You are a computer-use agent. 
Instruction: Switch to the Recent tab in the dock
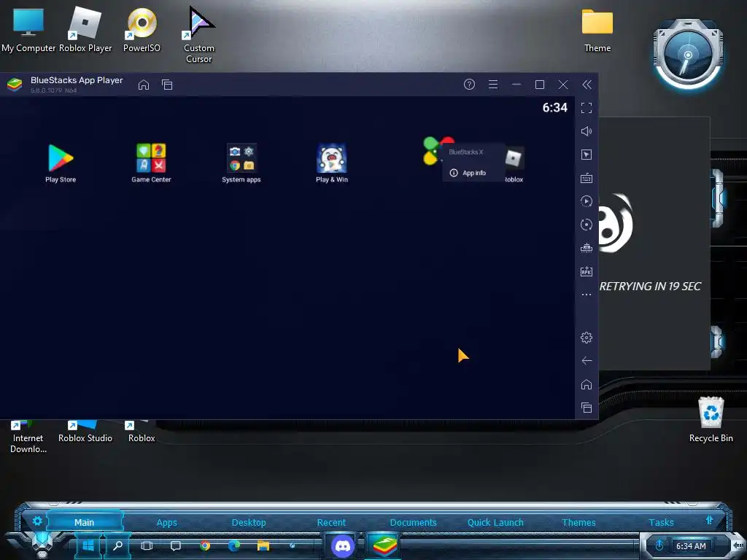point(331,522)
